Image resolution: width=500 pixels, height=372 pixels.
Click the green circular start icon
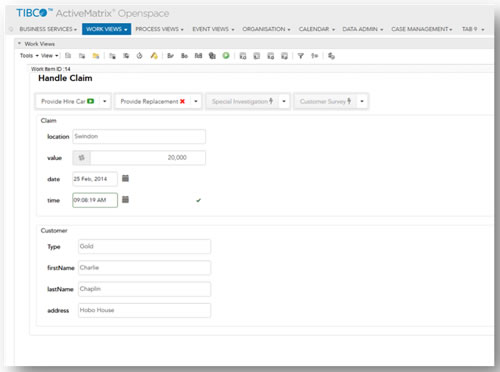226,56
